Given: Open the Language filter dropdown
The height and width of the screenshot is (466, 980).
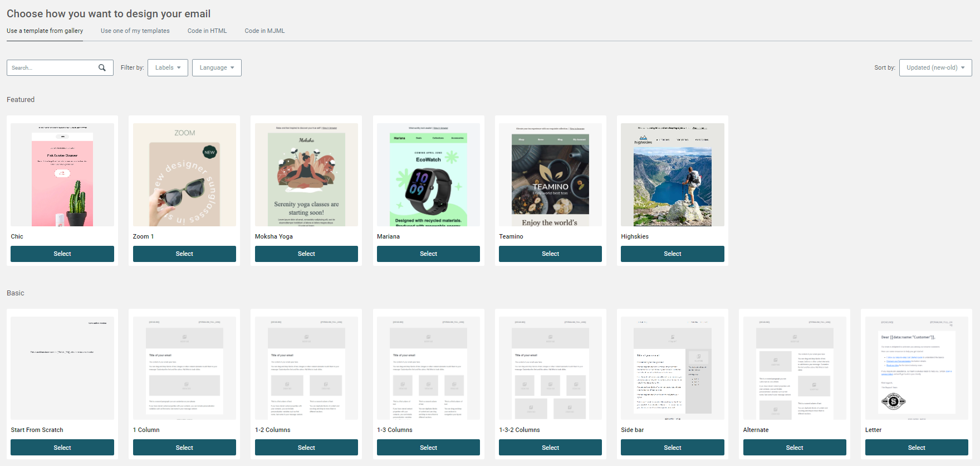Looking at the screenshot, I should [x=217, y=67].
